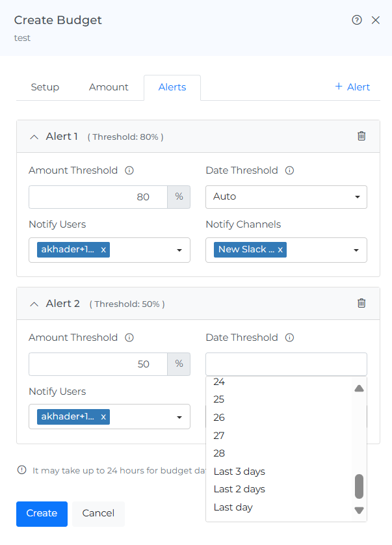Click the help question mark icon in header
The width and height of the screenshot is (392, 545).
tap(356, 20)
